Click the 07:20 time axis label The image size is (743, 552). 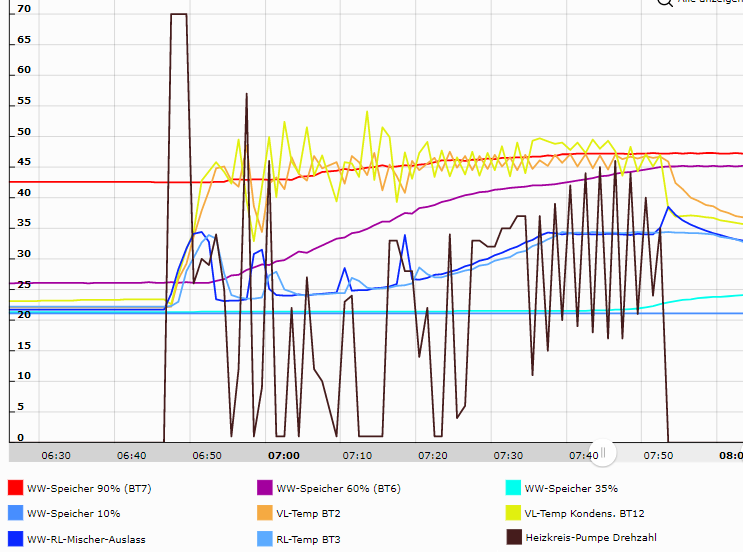coord(433,456)
